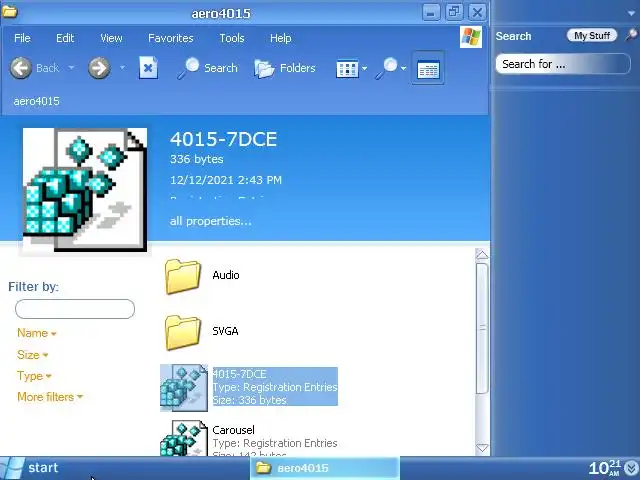This screenshot has width=640, height=480.
Task: Select the SVGA folder icon
Action: [182, 332]
